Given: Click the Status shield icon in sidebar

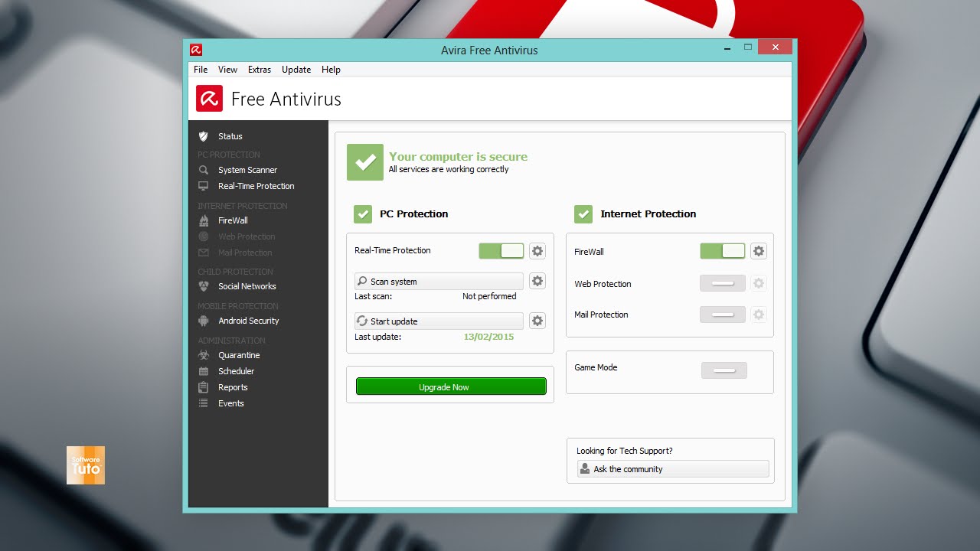Looking at the screenshot, I should click(x=204, y=136).
